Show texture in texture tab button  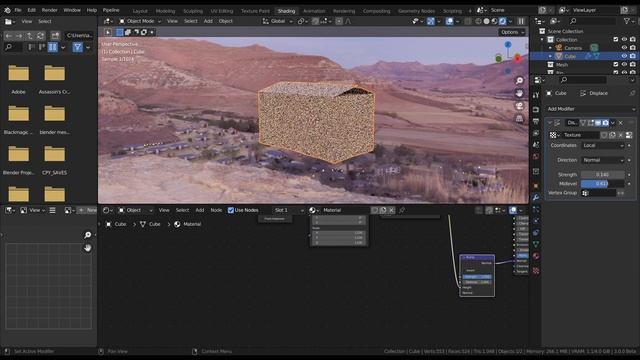tap(629, 135)
